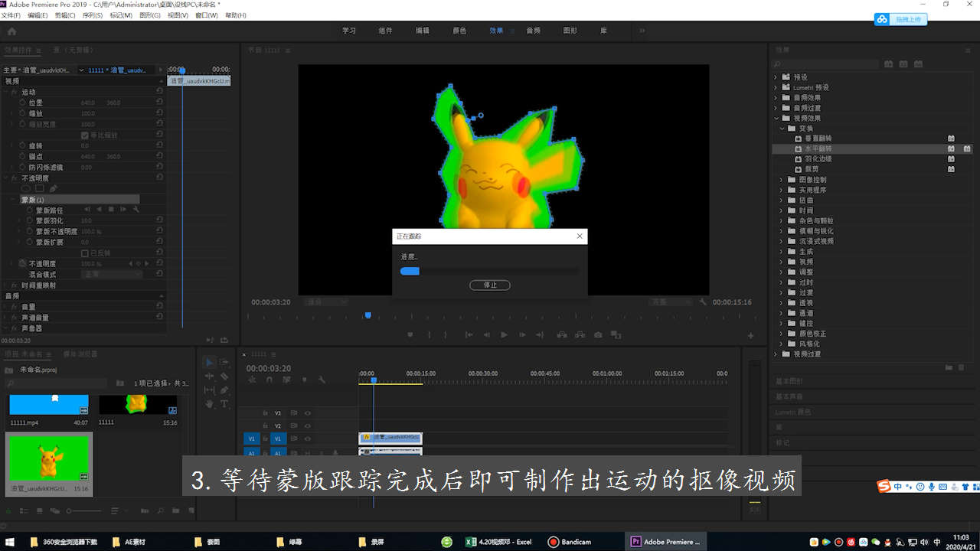Screen dimensions: 980x551
Task: Select the Horizontal Flip effect
Action: click(x=818, y=148)
